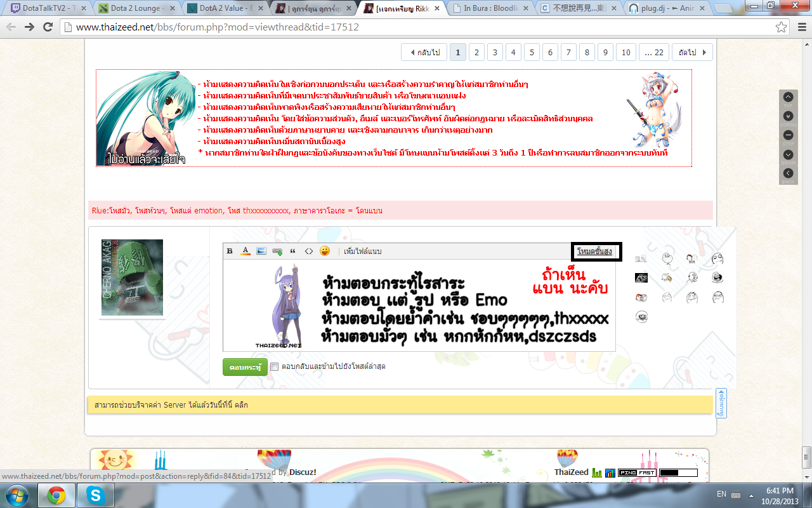Switch to the plug.dj browser tab
This screenshot has width=812, height=508.
click(x=667, y=8)
